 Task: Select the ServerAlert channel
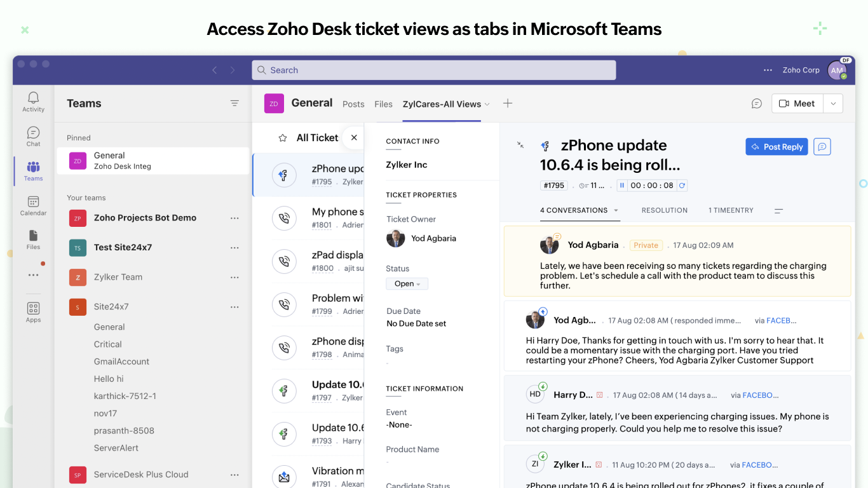(116, 448)
